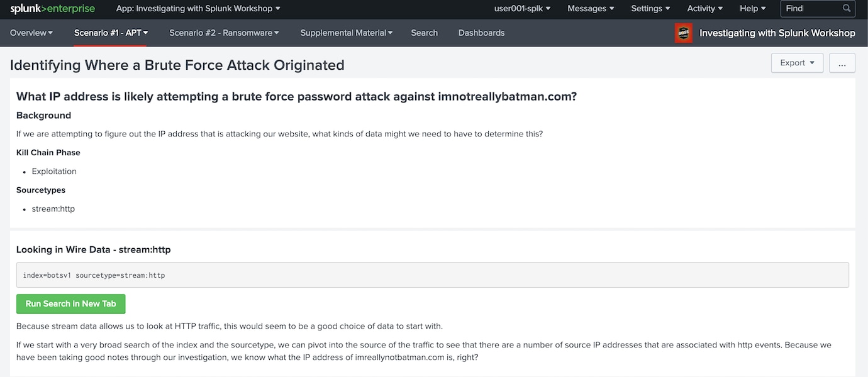Screen dimensions: 868x377
Task: Click the search magnifier icon in Find box
Action: [847, 9]
